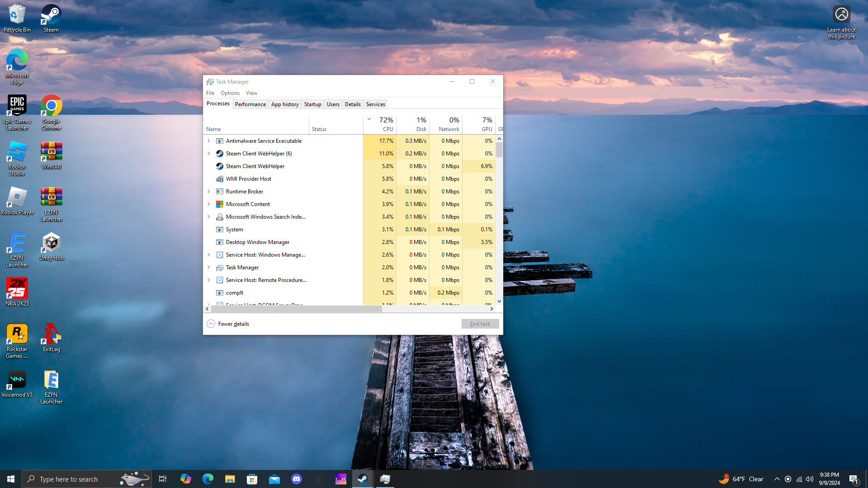Select the WMI Provider Host row
The image size is (868, 488).
tap(249, 179)
